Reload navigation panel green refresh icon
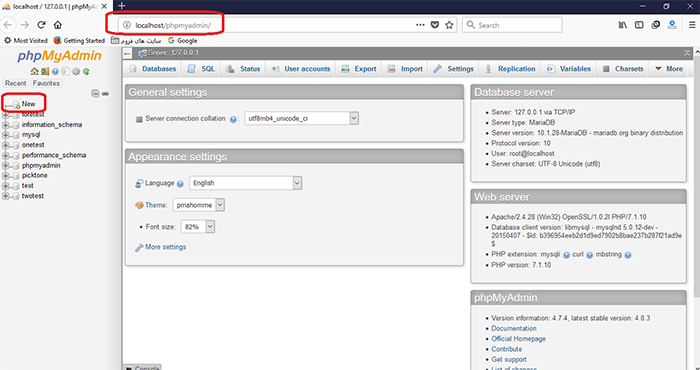Viewport: 700px width, 370px height. click(x=86, y=71)
